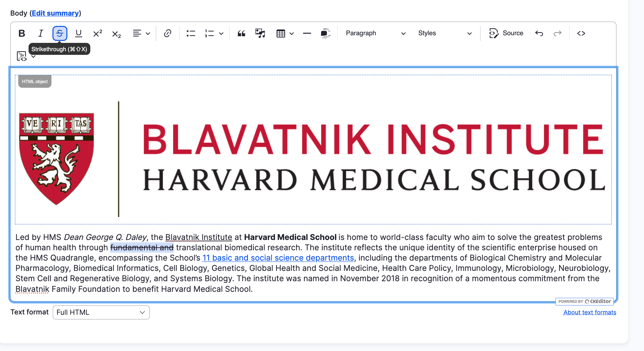Click the insert table icon
Screen dimensions: 644x351
(281, 33)
